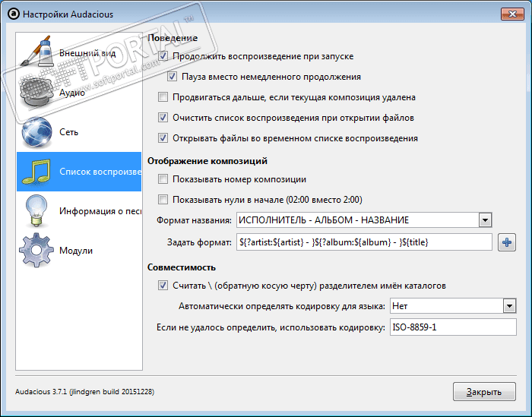The image size is (532, 417).
Task: Toggle Очистить список воспроизведения при открытии
Action: (163, 118)
